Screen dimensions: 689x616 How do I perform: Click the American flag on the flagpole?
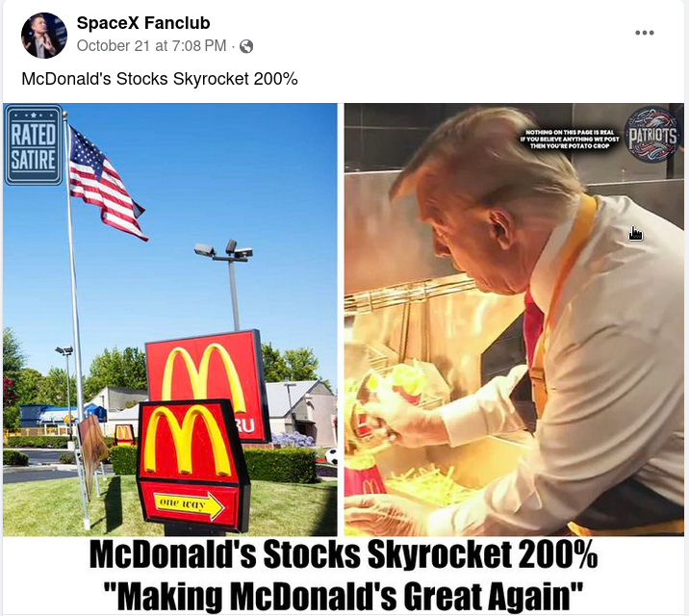click(105, 184)
